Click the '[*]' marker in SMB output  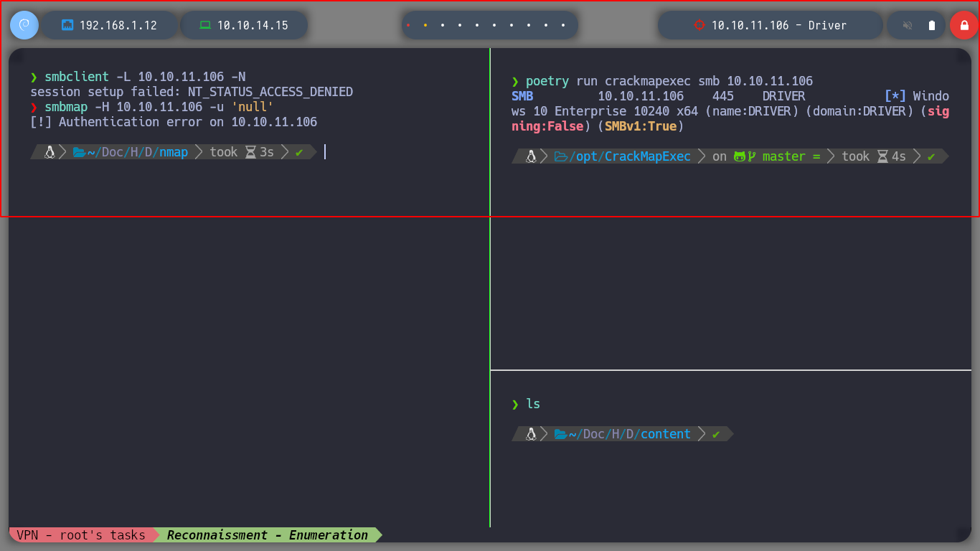tap(895, 96)
